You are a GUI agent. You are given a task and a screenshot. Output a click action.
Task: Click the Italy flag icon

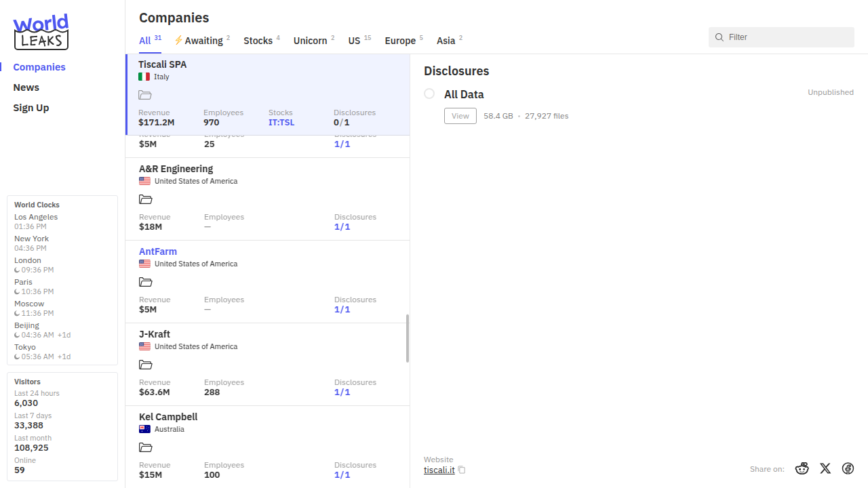[x=144, y=77]
